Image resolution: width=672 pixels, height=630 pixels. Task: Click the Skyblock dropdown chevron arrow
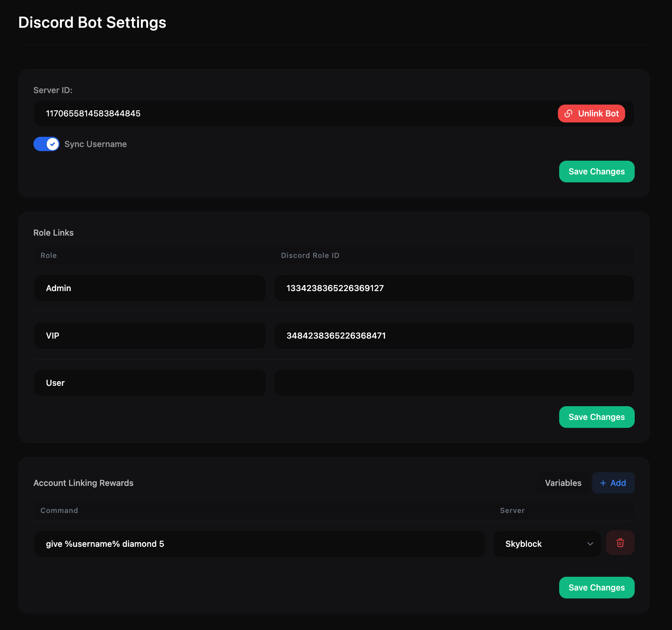590,544
